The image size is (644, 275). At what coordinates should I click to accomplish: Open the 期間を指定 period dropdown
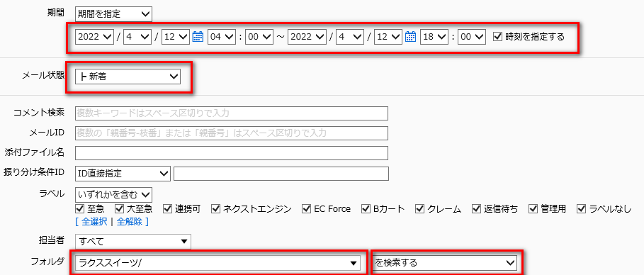tap(113, 14)
